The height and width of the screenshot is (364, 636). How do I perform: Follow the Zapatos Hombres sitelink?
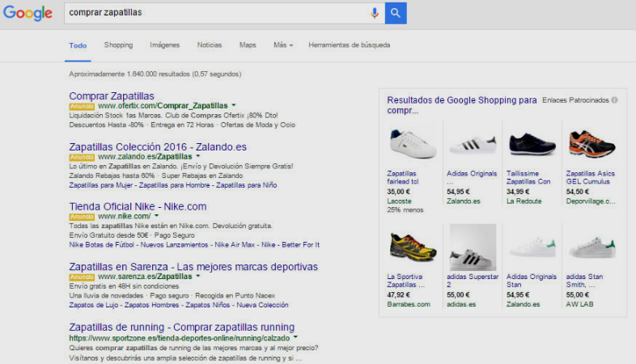tap(151, 305)
